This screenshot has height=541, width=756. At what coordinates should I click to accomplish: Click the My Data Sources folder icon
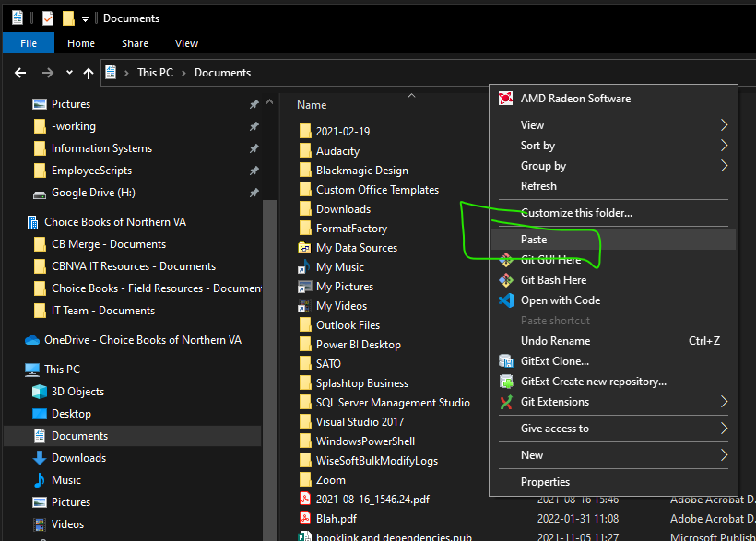pos(304,248)
